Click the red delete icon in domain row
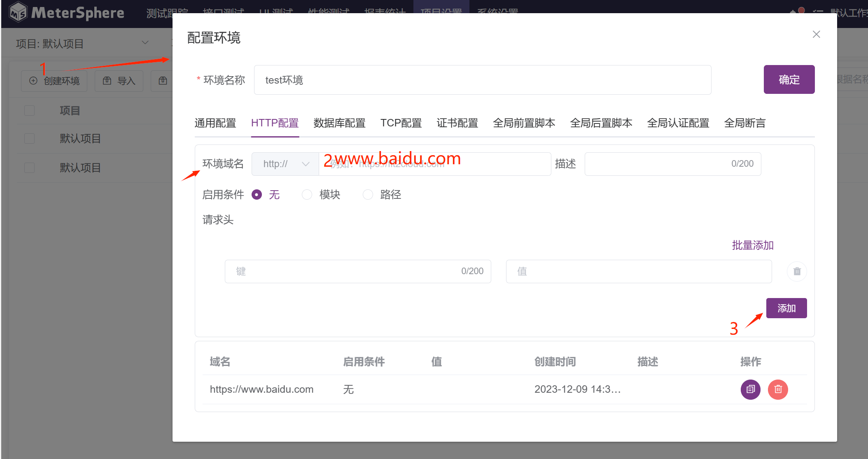This screenshot has width=868, height=459. [778, 389]
